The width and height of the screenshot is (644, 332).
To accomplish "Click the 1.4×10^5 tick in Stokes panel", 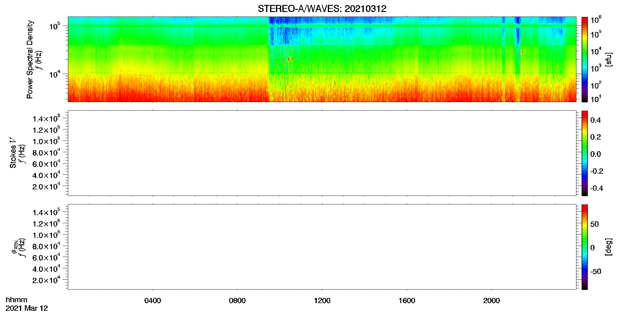I will 46,118.
